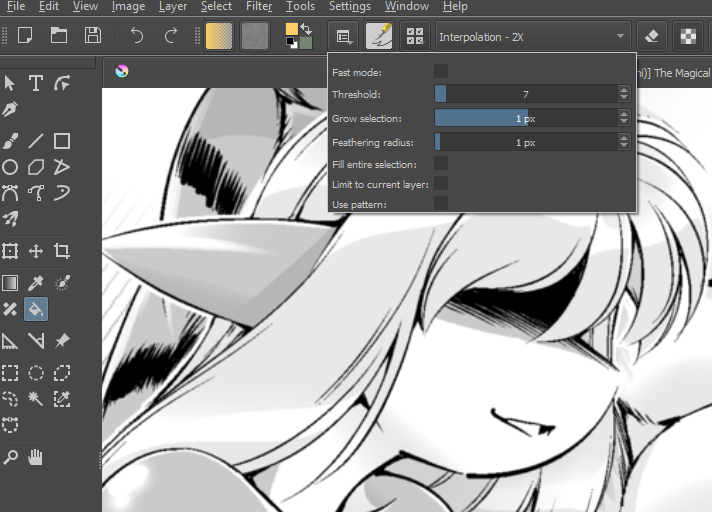Increase Threshold value with up arrow
The height and width of the screenshot is (512, 712).
pyautogui.click(x=624, y=90)
